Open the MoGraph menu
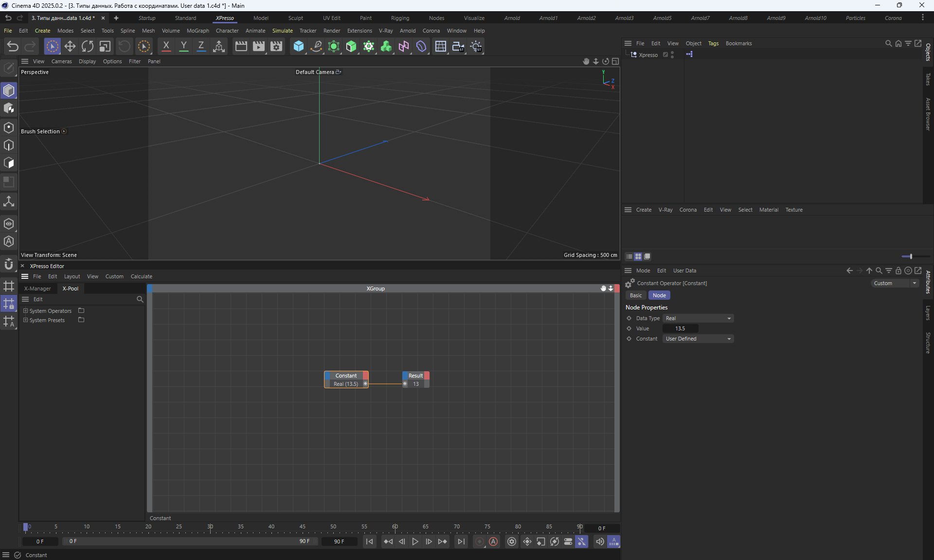This screenshot has height=560, width=934. [198, 31]
